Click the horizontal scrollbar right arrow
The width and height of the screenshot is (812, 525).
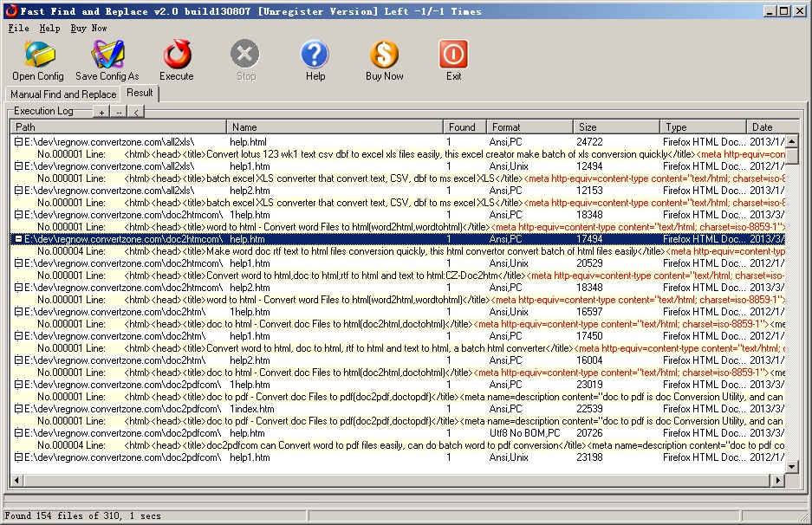(777, 480)
